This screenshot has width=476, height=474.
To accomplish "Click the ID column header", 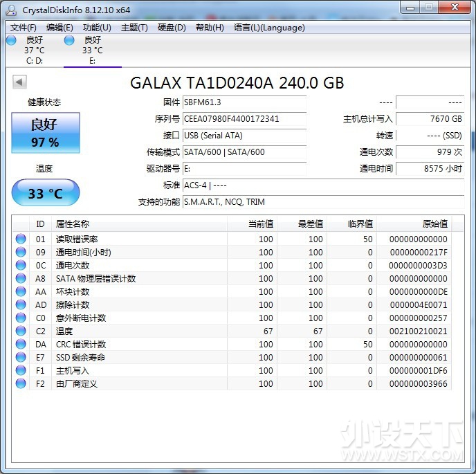I will (x=40, y=224).
